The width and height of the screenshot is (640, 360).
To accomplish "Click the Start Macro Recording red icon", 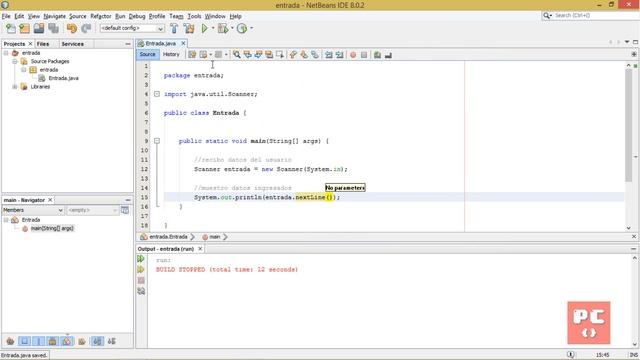I will [x=353, y=55].
